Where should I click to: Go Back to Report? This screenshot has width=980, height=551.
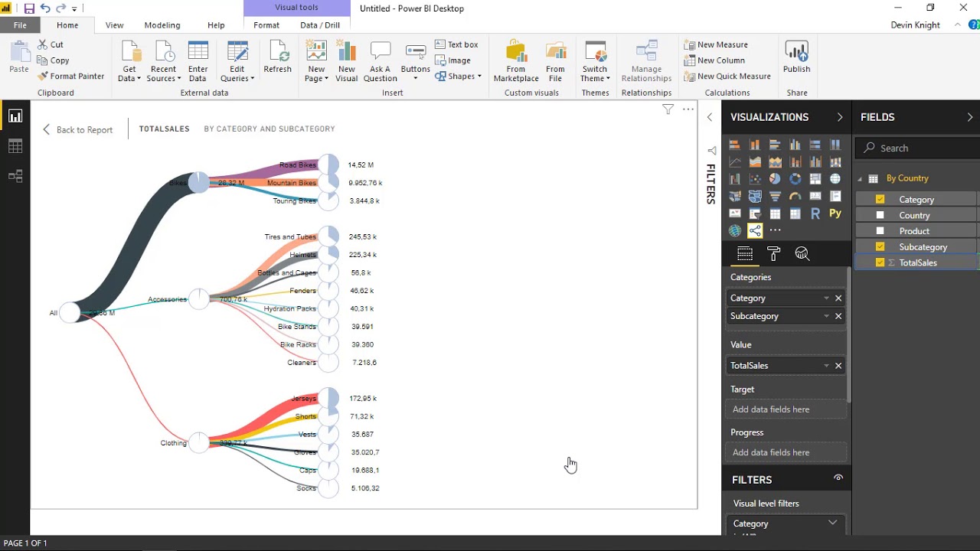click(x=77, y=129)
